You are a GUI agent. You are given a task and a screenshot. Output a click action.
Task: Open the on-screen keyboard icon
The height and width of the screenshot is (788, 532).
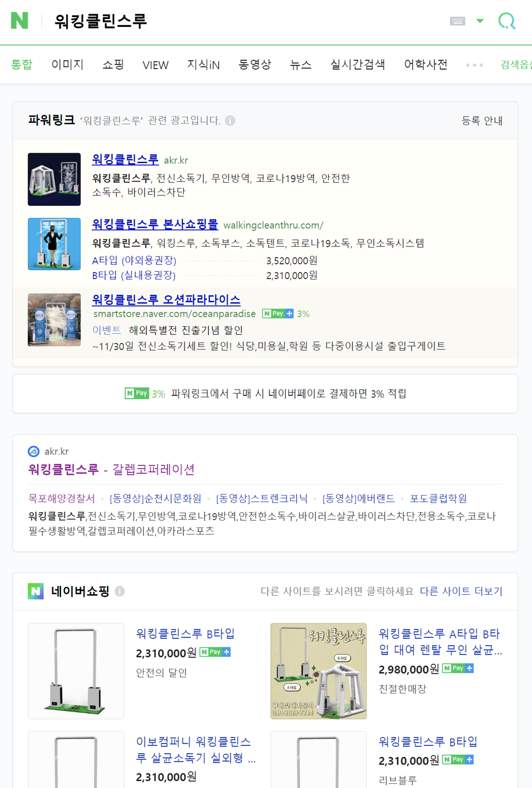click(457, 21)
